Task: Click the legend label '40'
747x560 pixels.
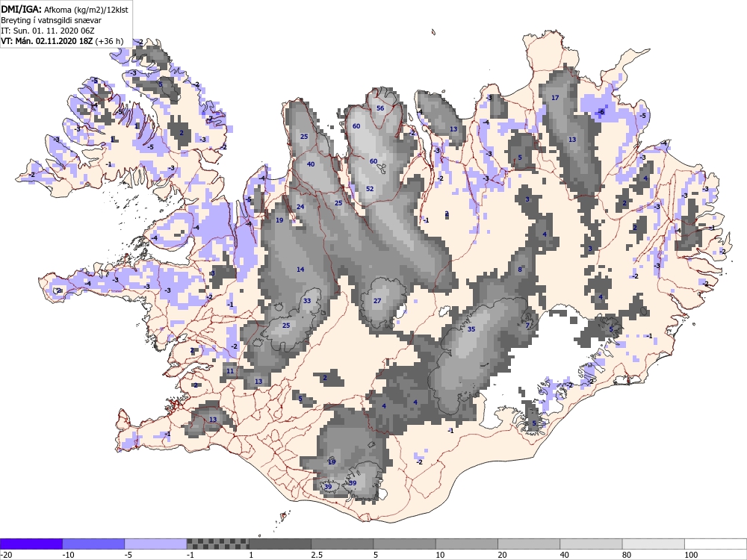Action: [x=565, y=555]
